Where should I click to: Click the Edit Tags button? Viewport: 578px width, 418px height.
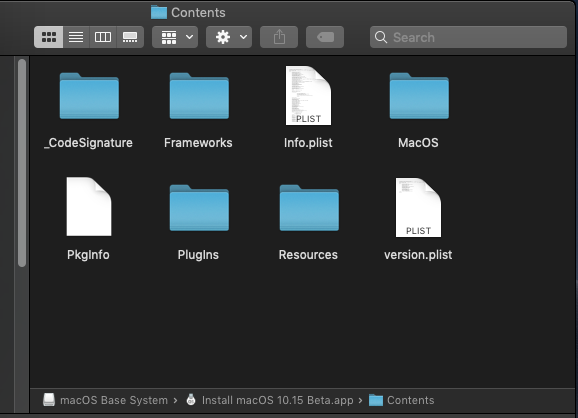(x=325, y=37)
